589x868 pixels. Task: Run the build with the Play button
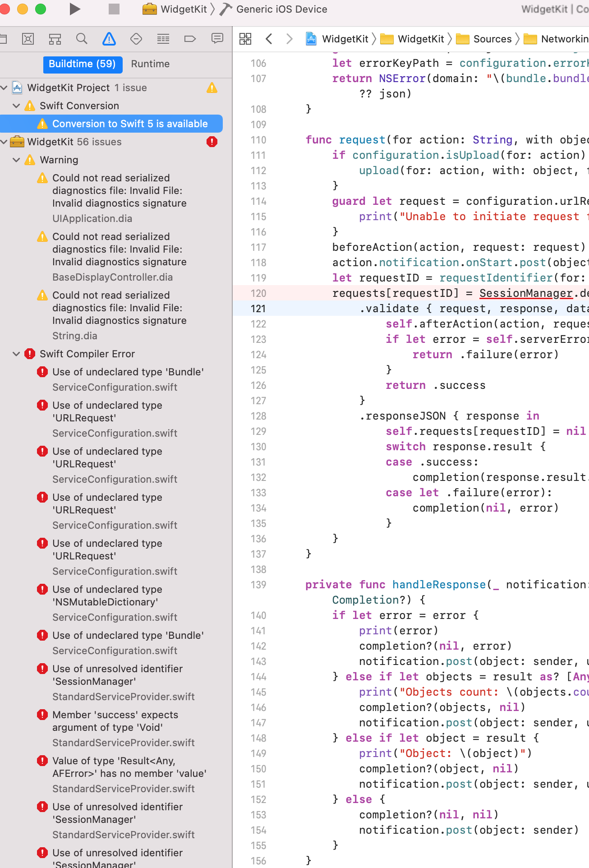pyautogui.click(x=75, y=9)
